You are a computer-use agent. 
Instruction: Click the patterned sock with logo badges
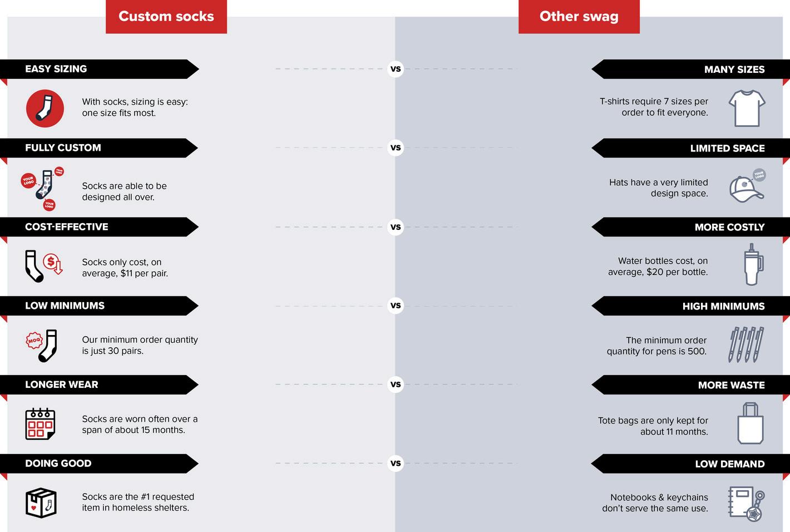43,189
